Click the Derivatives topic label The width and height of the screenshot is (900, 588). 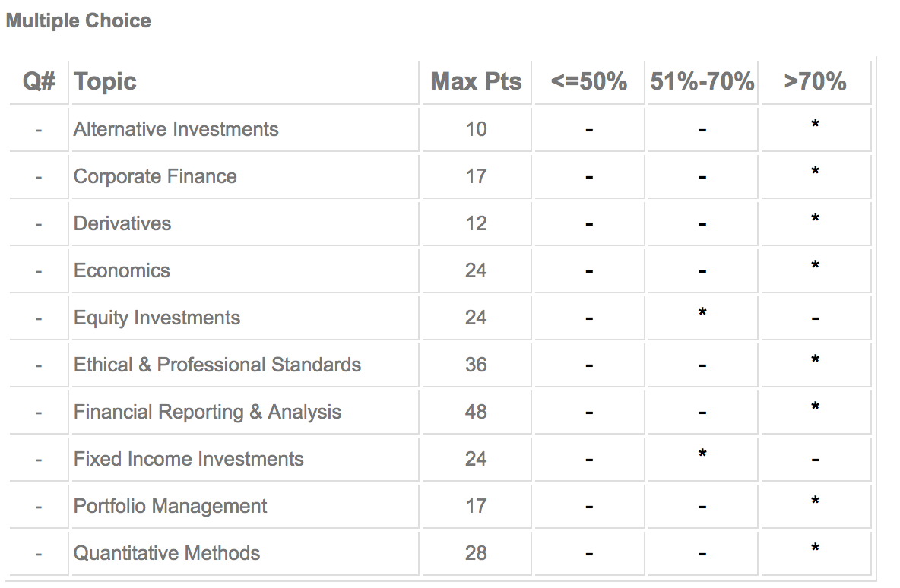(x=122, y=223)
